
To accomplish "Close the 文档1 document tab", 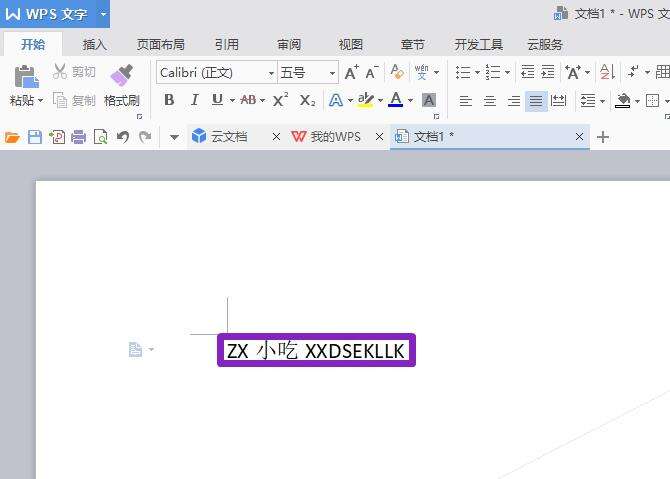I will click(579, 137).
